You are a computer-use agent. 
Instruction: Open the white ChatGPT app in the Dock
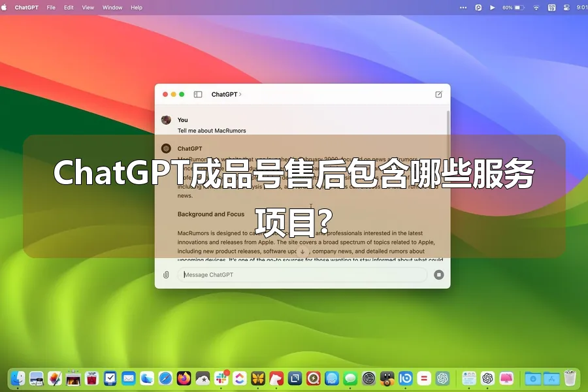point(487,378)
